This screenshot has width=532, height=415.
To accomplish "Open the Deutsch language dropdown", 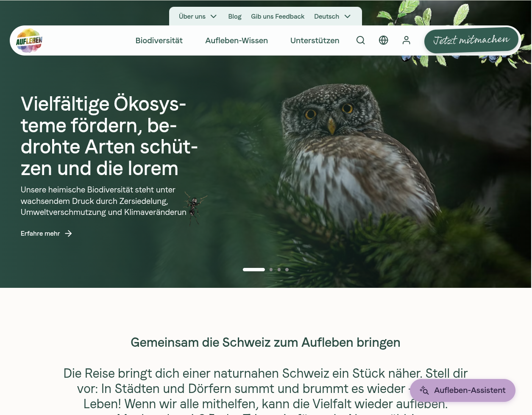I will (333, 17).
